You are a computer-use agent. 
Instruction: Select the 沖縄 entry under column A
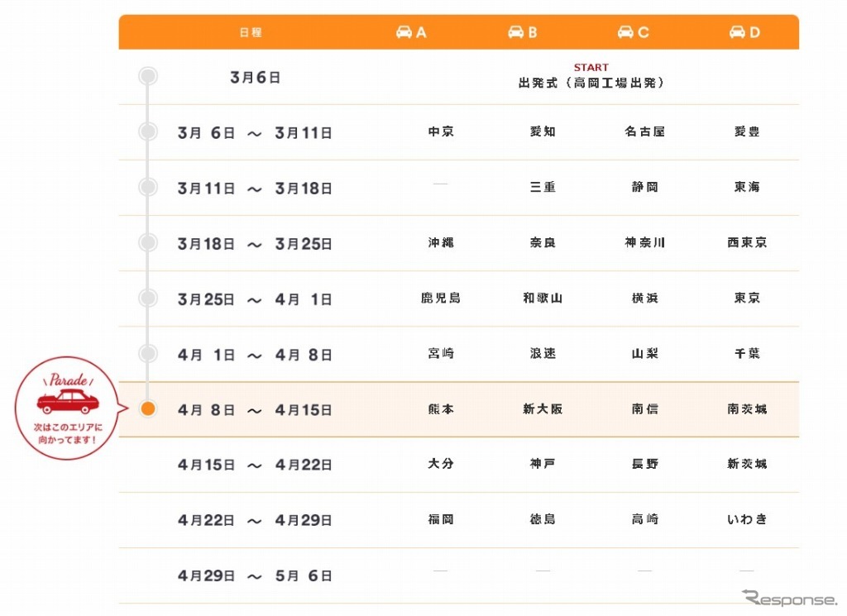pyautogui.click(x=440, y=243)
